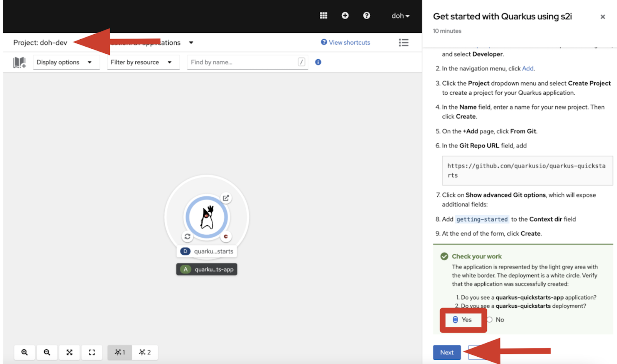The height and width of the screenshot is (364, 617).
Task: Select the quarku...ts-app application label
Action: (x=207, y=269)
